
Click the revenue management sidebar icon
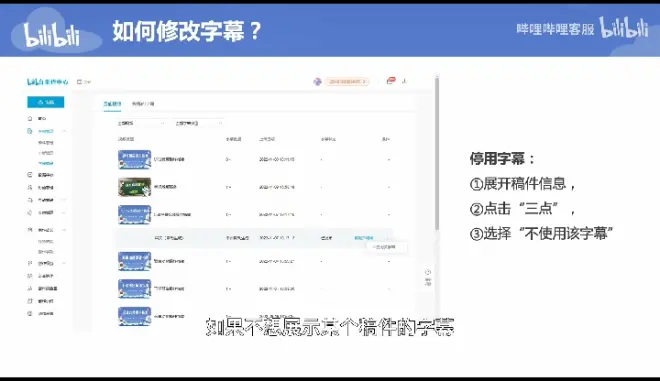(x=29, y=213)
